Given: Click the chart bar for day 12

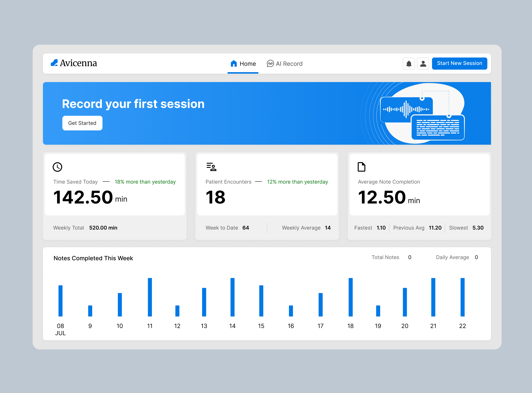Looking at the screenshot, I should 177,311.
